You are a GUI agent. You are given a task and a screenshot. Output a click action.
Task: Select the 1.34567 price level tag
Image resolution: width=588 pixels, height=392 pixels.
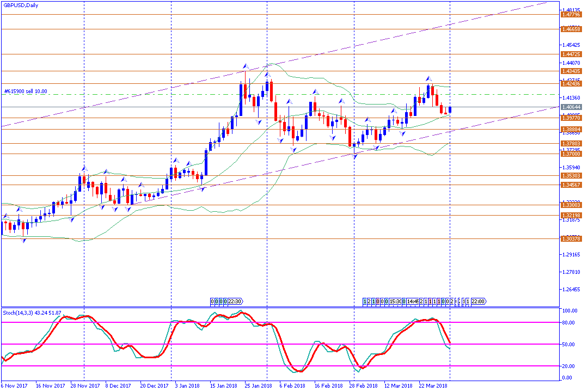click(x=571, y=185)
